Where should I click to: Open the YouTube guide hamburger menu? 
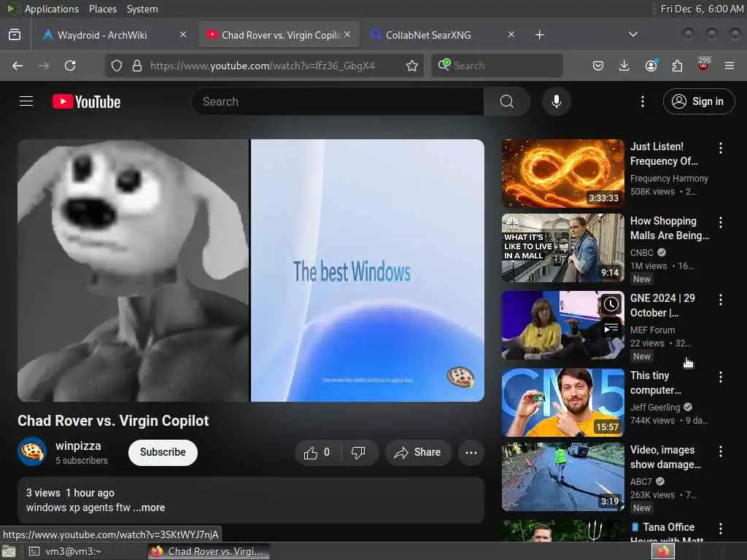pyautogui.click(x=26, y=101)
